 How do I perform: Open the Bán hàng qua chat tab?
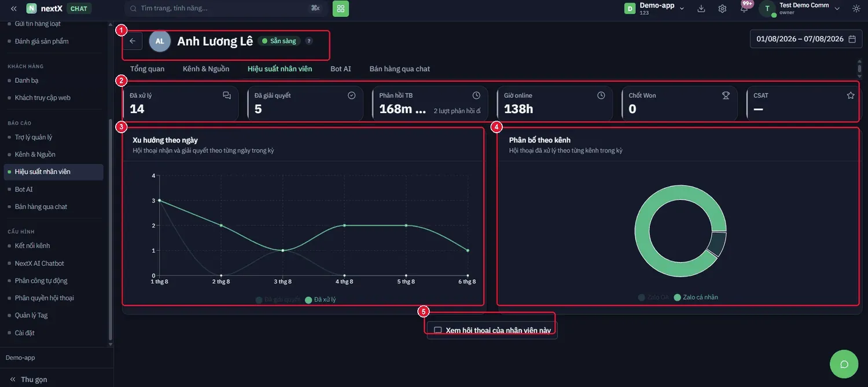pos(400,69)
